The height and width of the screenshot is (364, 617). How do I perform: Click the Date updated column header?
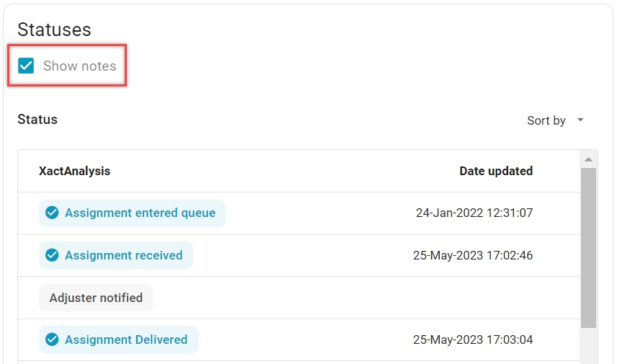(496, 171)
